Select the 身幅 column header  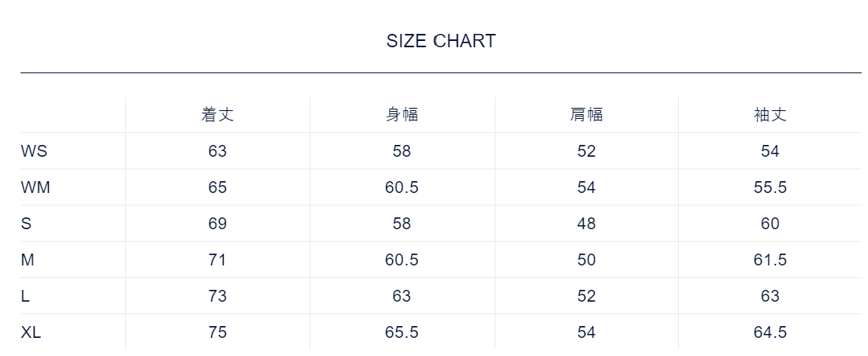402,115
